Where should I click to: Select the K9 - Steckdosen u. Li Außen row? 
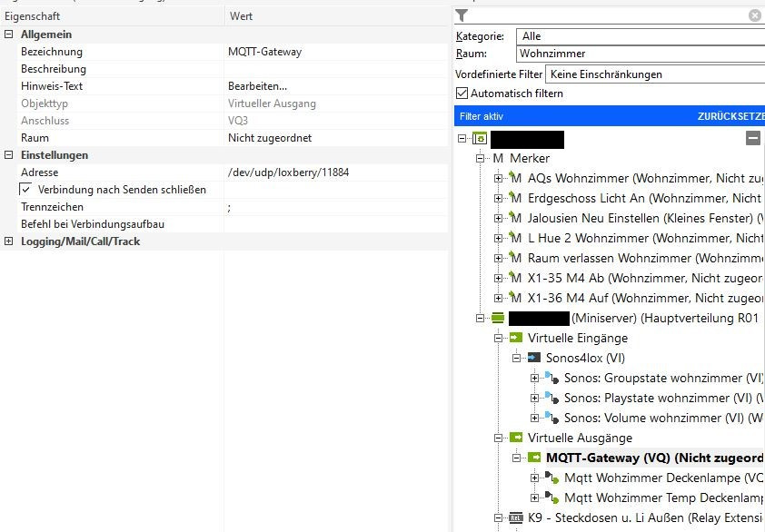pos(645,517)
